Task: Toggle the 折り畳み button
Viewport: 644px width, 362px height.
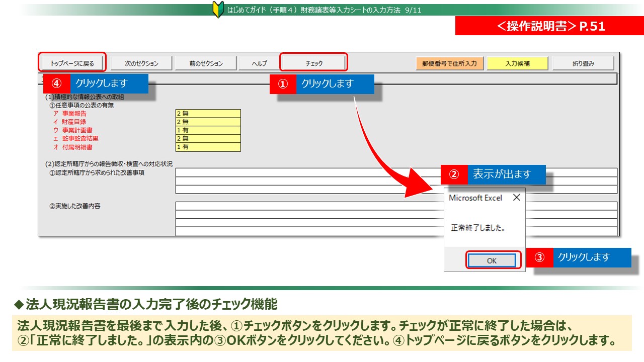Action: [583, 63]
